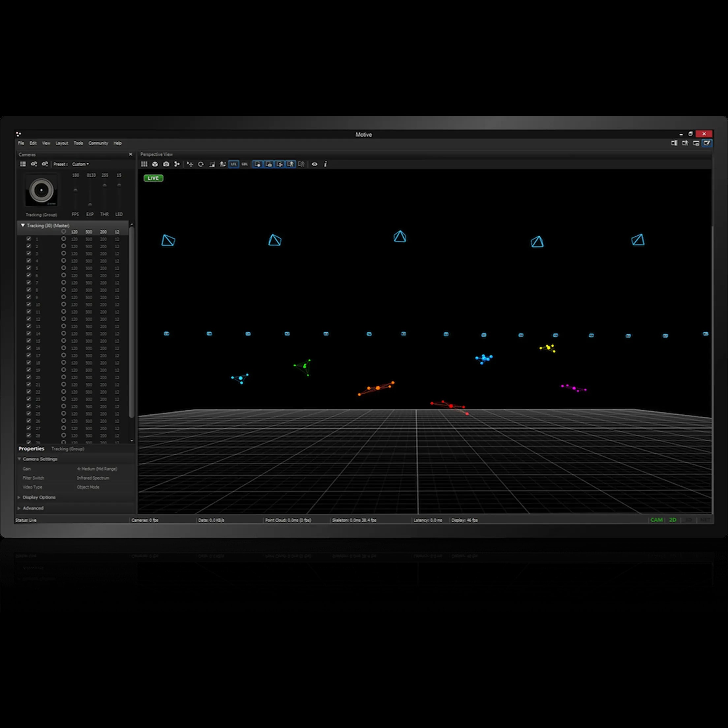Switch to the Tracking (Group) tab
Image resolution: width=728 pixels, height=728 pixels.
[x=68, y=449]
